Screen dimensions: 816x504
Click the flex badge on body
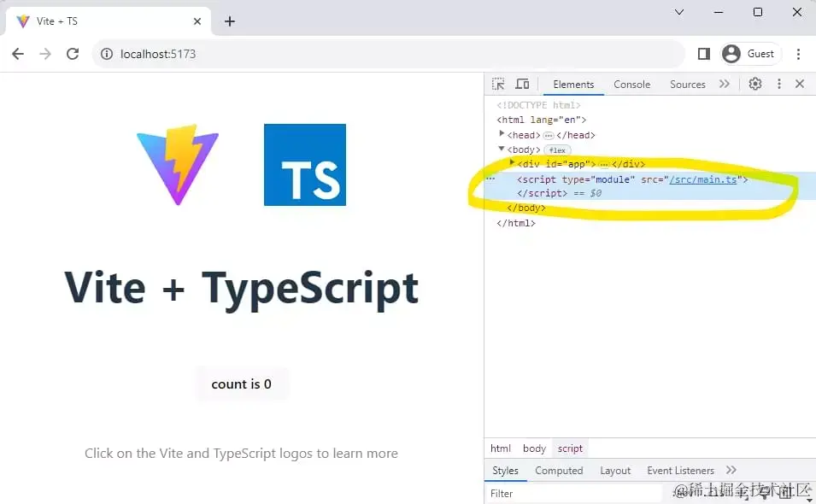point(557,149)
